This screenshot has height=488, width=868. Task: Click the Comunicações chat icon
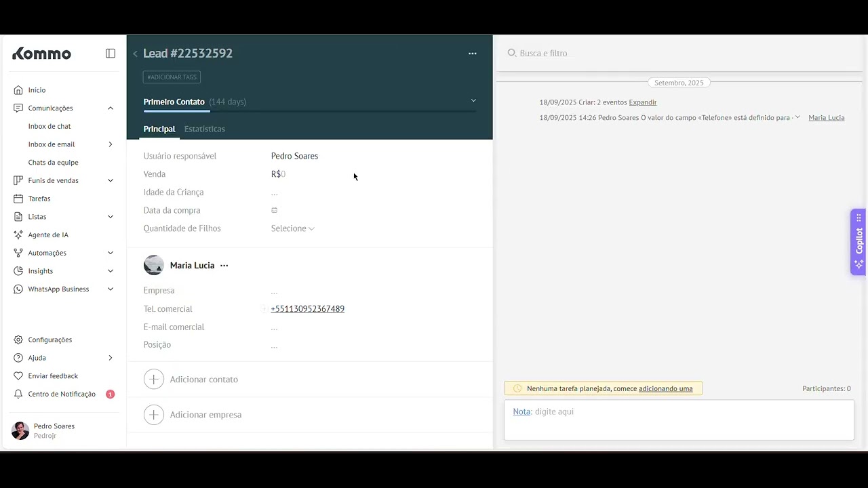click(18, 108)
